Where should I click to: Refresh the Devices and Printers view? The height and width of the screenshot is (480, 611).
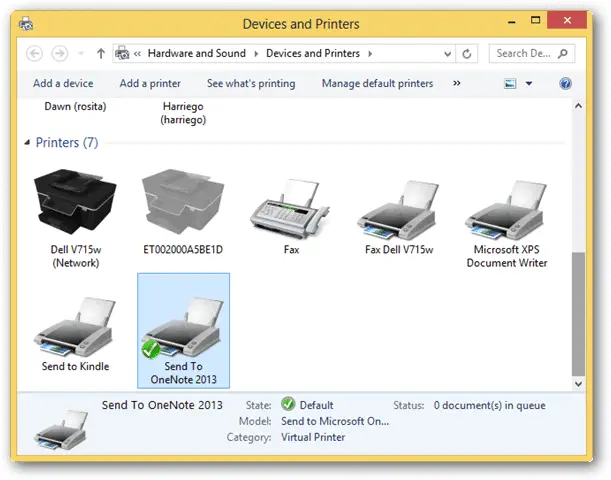pyautogui.click(x=467, y=54)
